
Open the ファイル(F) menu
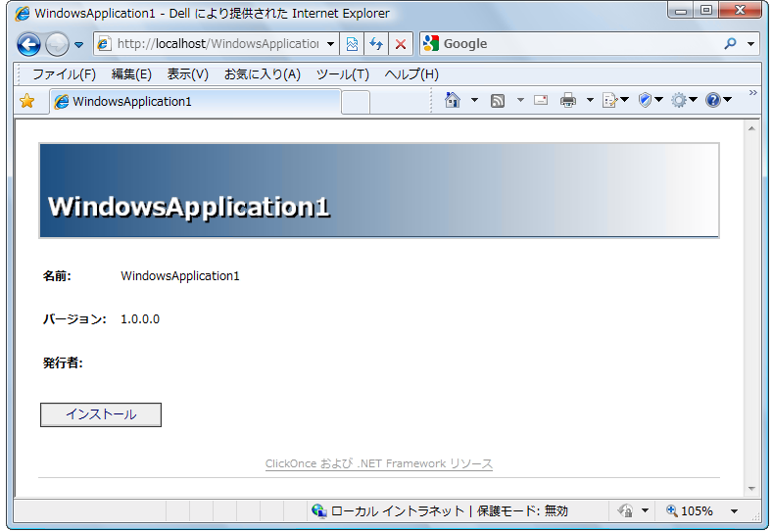tap(64, 74)
